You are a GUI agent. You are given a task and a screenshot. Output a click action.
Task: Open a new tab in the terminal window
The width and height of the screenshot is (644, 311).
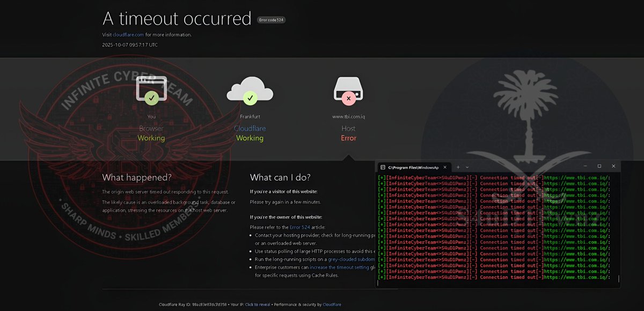pyautogui.click(x=458, y=167)
